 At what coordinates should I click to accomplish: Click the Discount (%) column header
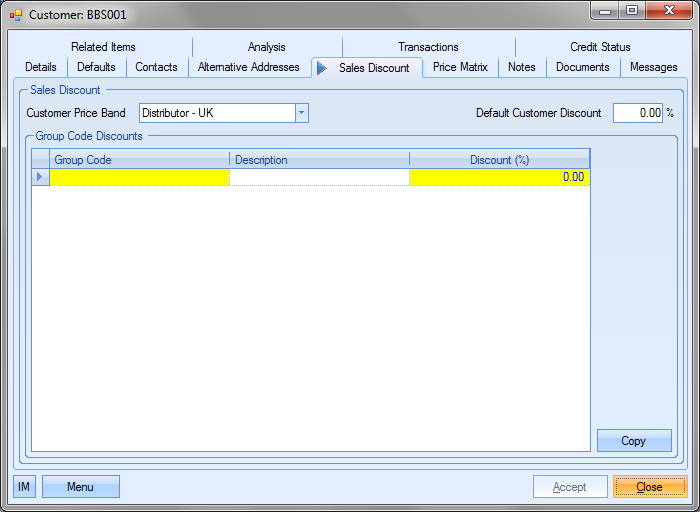click(499, 160)
